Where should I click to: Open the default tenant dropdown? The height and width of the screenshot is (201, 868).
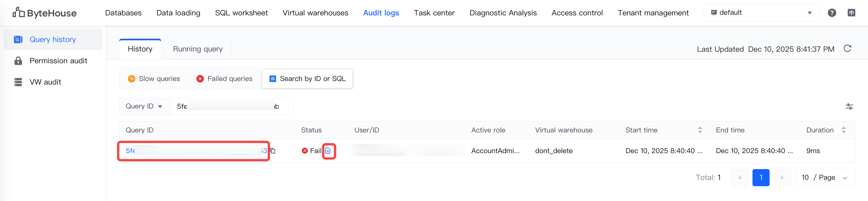coord(762,13)
